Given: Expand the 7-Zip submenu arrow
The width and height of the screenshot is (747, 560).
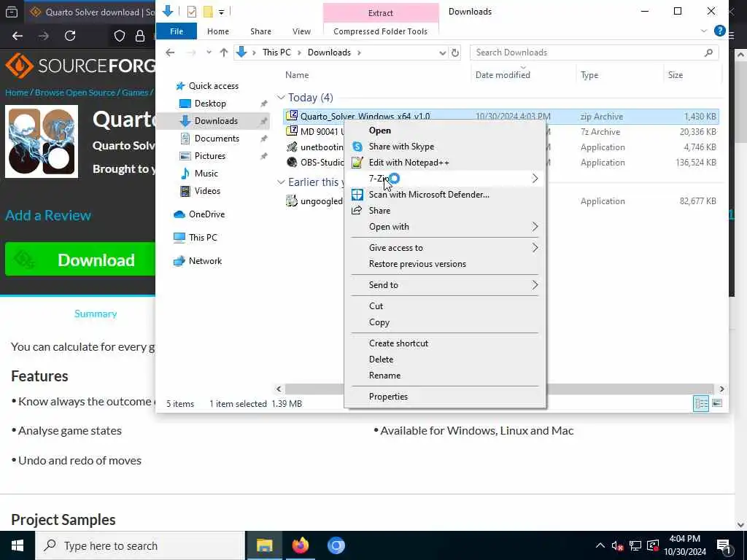Looking at the screenshot, I should 535,179.
